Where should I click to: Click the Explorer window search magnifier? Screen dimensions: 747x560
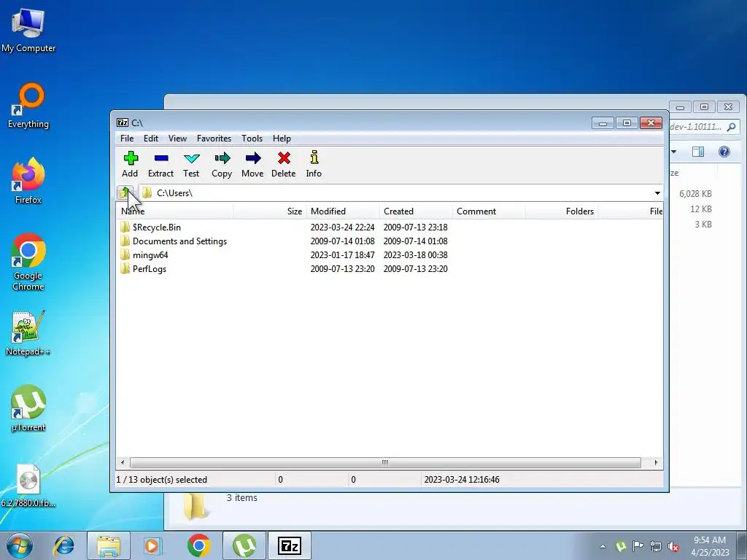click(x=732, y=127)
